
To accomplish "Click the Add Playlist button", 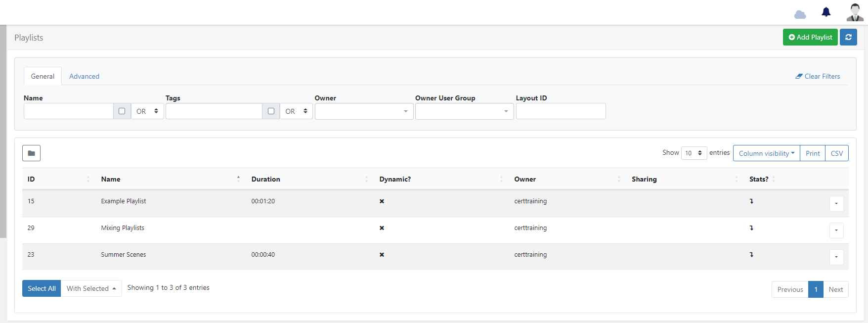I will coord(810,37).
